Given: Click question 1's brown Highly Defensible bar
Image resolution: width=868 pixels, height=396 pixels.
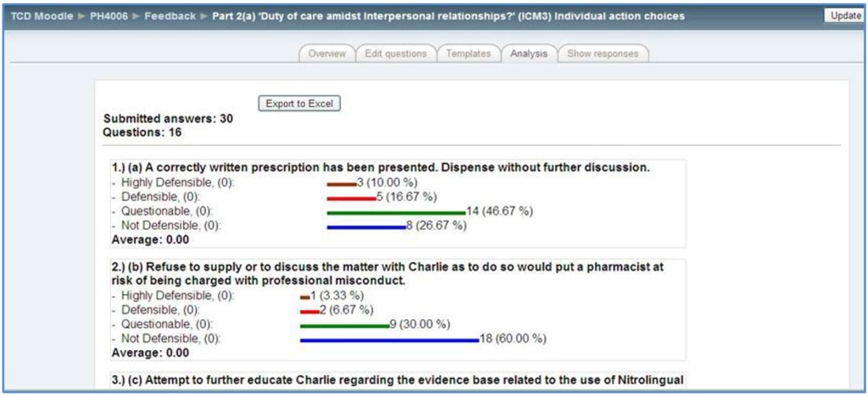Looking at the screenshot, I should click(341, 182).
